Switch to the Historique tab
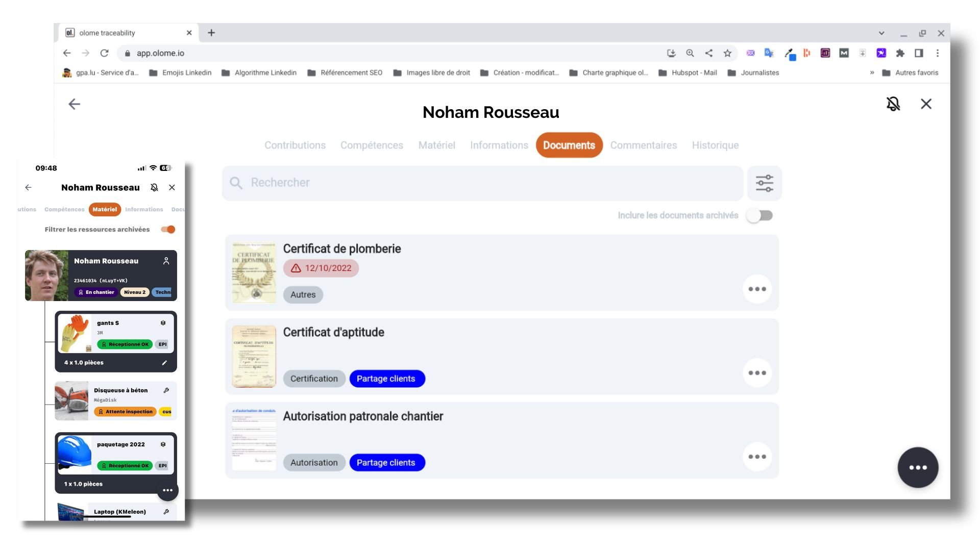 [715, 145]
